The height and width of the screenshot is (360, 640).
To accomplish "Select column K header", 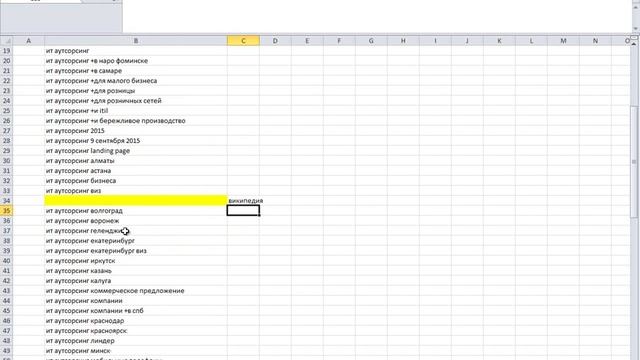I will [x=499, y=41].
